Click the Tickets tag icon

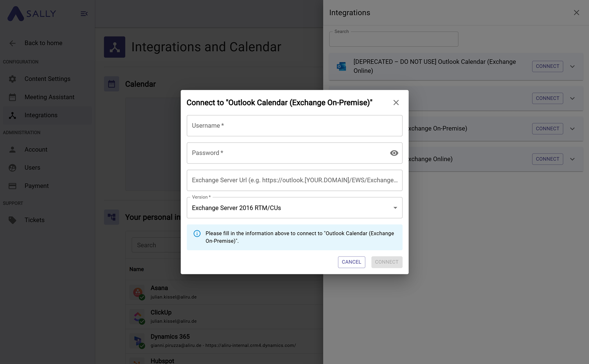12,220
